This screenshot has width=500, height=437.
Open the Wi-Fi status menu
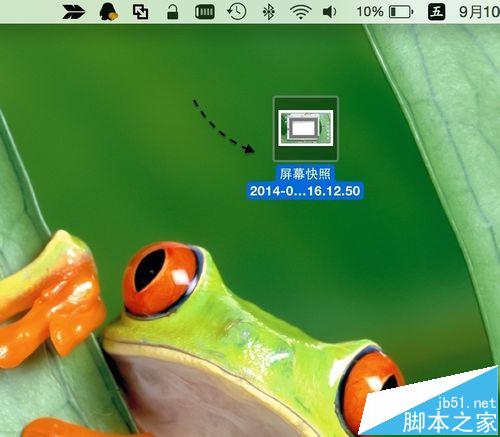[x=300, y=12]
